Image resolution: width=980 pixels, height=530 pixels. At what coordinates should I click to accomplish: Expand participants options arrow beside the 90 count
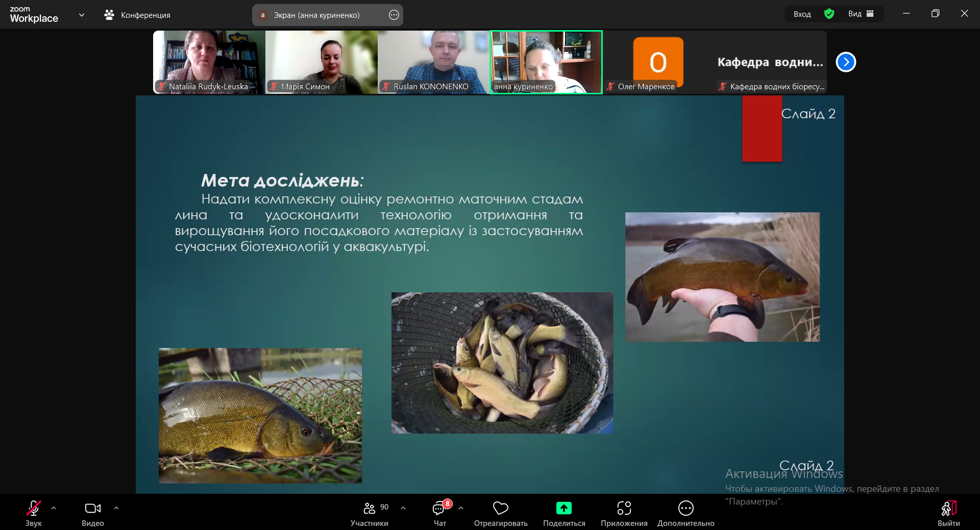point(403,508)
